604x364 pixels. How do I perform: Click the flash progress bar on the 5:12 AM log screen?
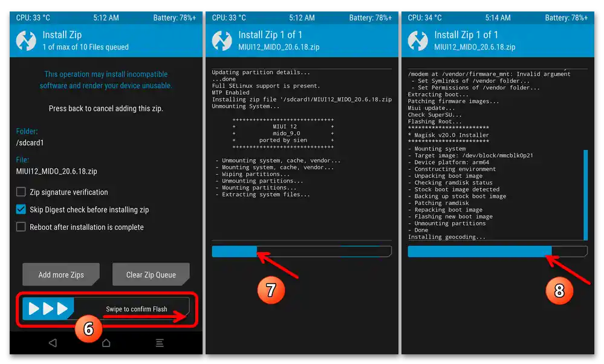302,251
